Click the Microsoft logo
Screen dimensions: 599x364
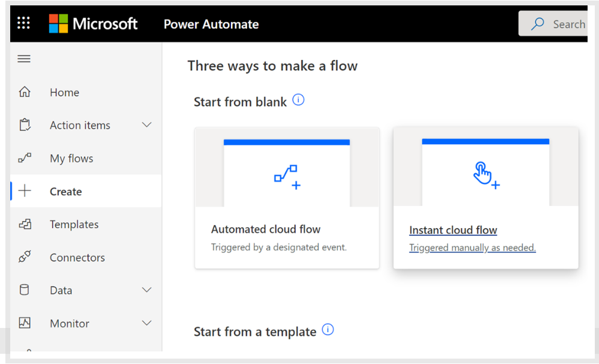93,24
